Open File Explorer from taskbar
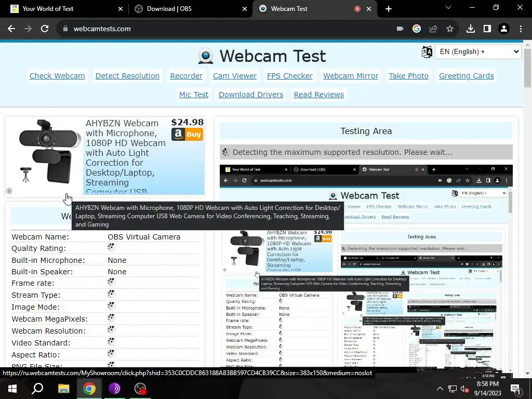532x399 pixels. pos(63,389)
